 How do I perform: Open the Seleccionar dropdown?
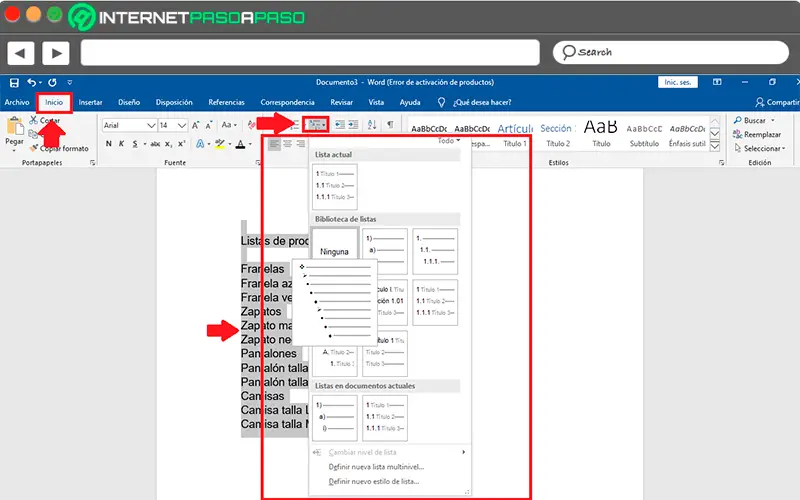click(x=760, y=148)
